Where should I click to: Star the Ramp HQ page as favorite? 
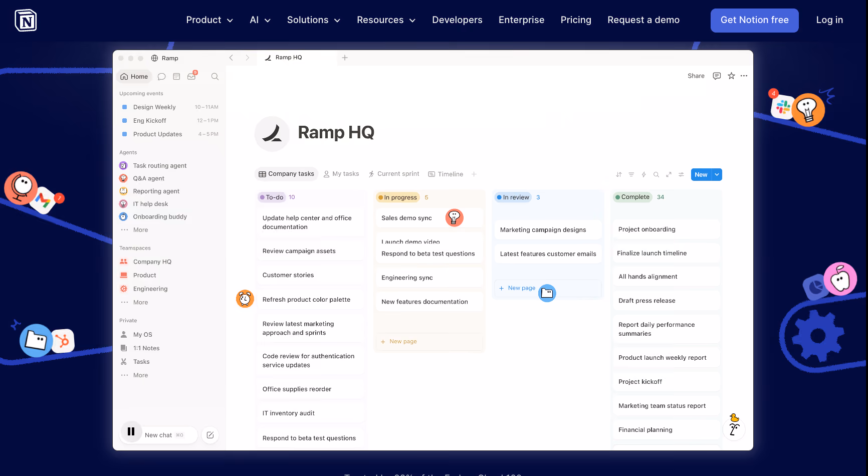(731, 76)
